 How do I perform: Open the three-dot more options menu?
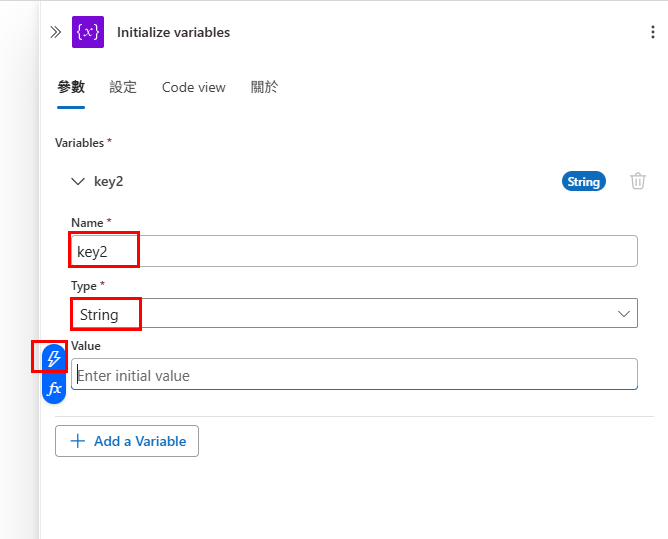pyautogui.click(x=652, y=32)
